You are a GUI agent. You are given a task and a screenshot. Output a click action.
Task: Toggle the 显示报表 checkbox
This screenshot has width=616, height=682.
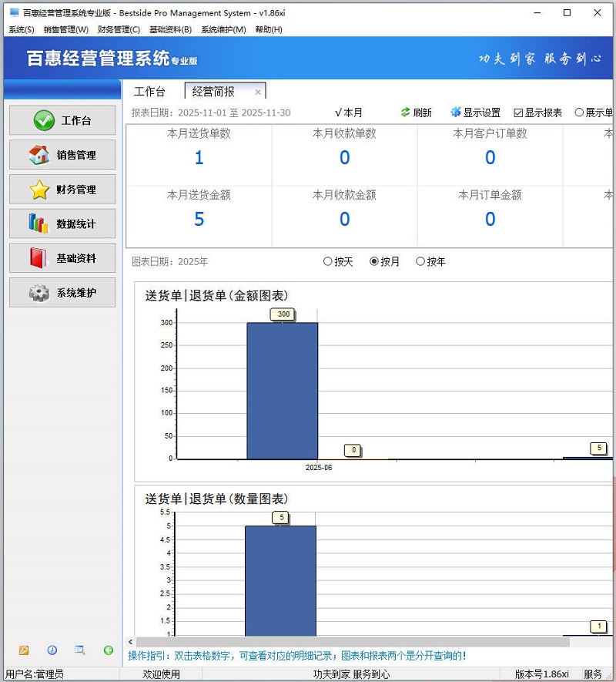tap(518, 113)
